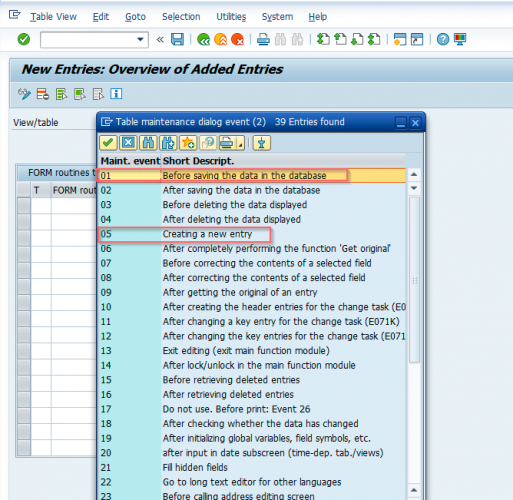Open the print options small dropdown arrow in dialog
This screenshot has height=500, width=513.
point(240,144)
